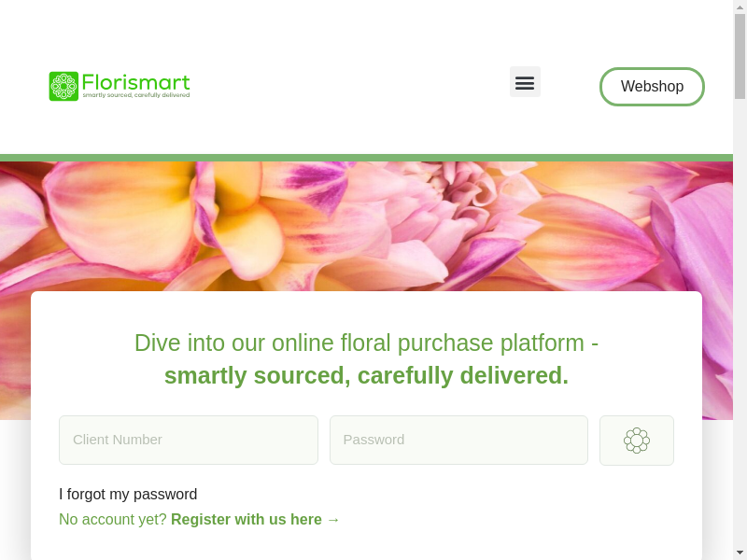This screenshot has width=747, height=560.
Task: Follow the Register with us here link
Action: pyautogui.click(x=247, y=520)
